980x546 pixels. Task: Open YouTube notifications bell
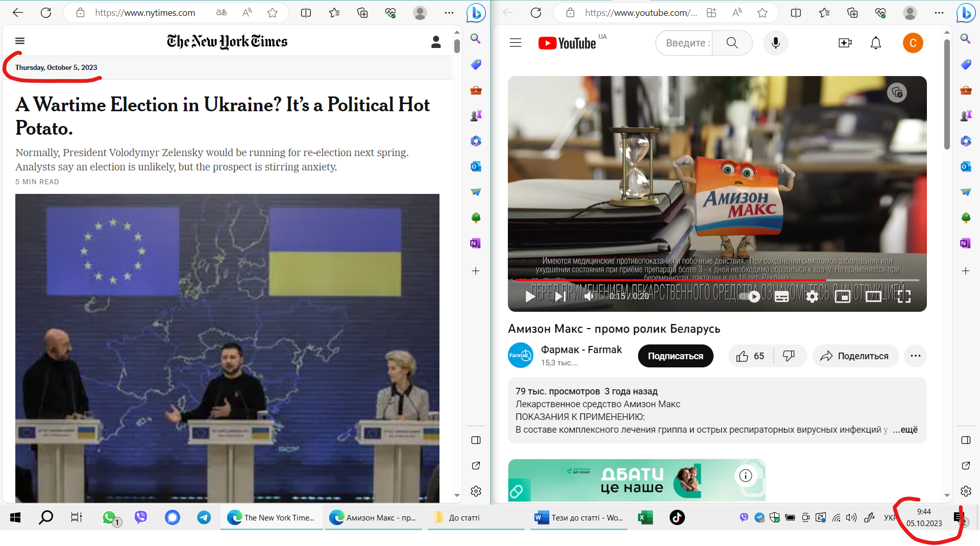point(876,43)
